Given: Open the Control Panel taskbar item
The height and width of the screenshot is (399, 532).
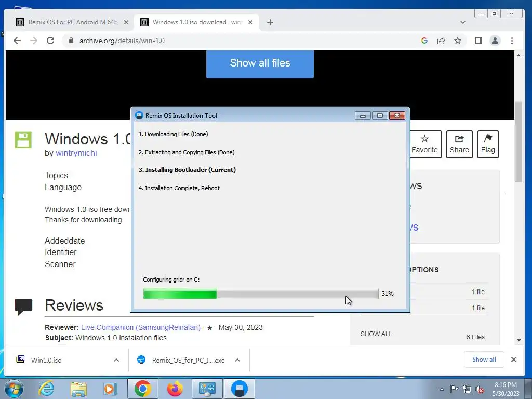Looking at the screenshot, I should coord(207,389).
